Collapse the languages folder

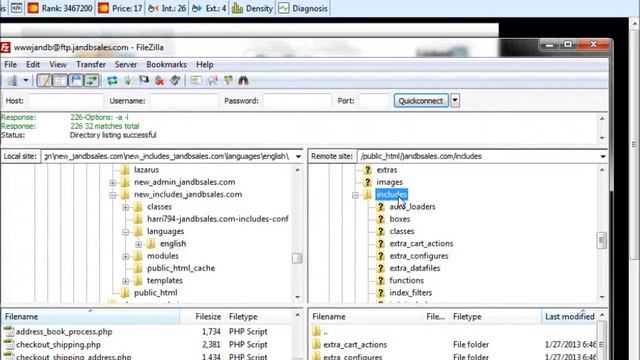tap(126, 232)
